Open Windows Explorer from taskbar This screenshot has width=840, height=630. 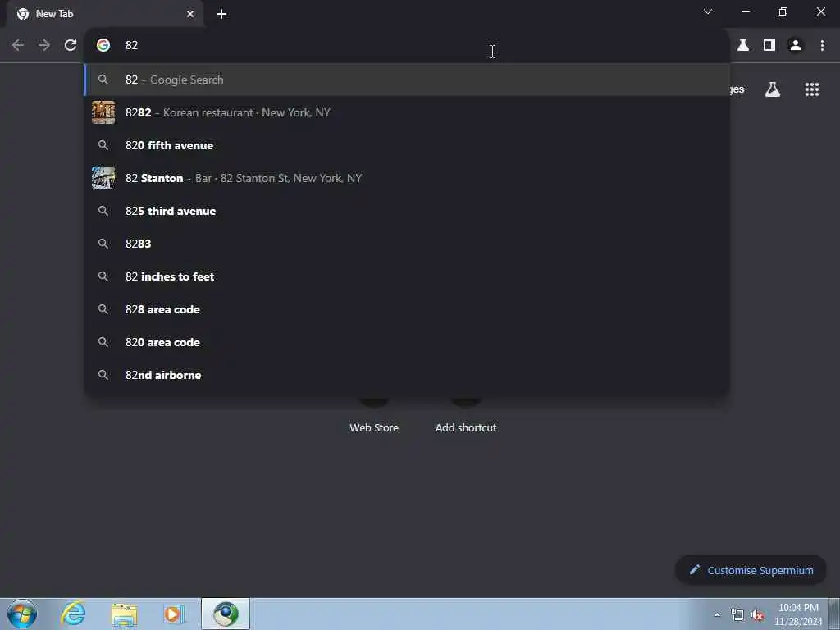[x=125, y=614]
